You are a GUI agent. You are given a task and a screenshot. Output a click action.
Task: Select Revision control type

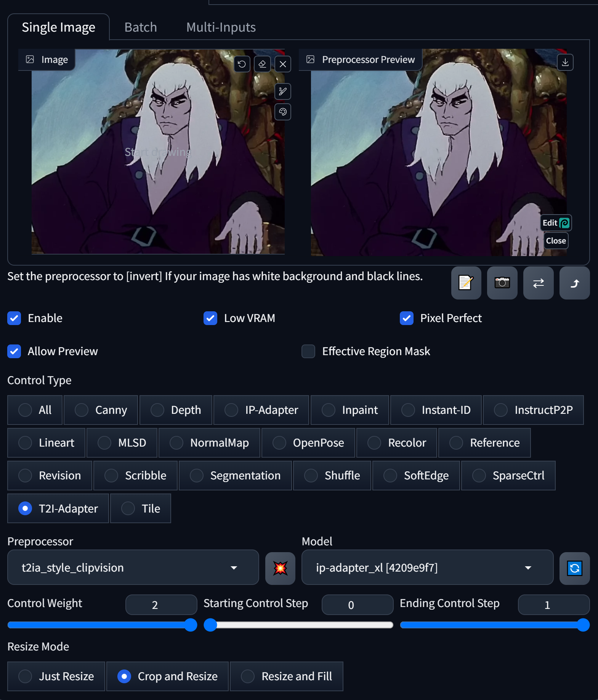[x=50, y=476]
